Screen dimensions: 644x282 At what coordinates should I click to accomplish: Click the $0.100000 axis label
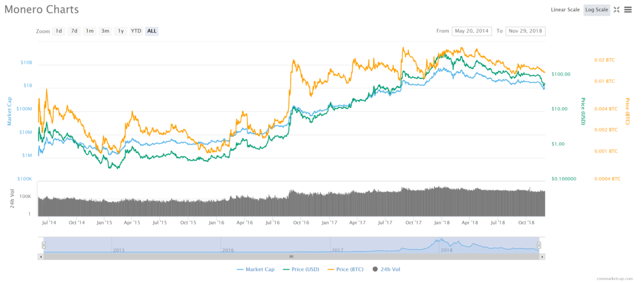[x=564, y=179]
